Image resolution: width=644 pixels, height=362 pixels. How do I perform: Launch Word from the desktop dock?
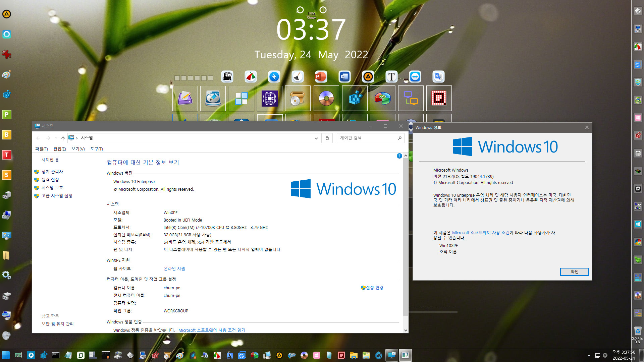tap(344, 77)
